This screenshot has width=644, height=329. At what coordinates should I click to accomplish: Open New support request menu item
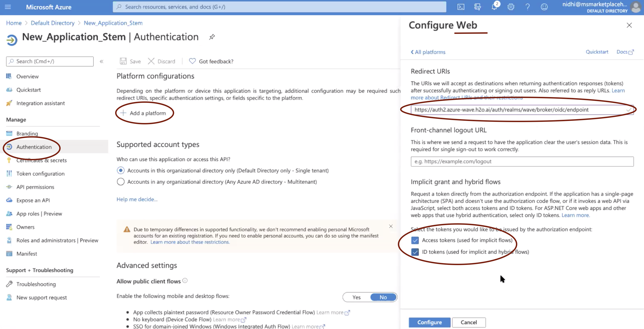click(42, 297)
